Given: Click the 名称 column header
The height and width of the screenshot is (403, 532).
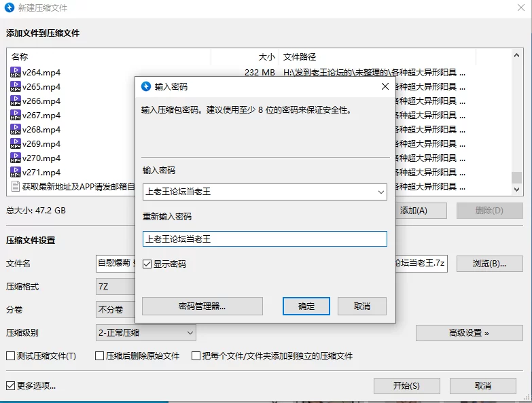Looking at the screenshot, I should pyautogui.click(x=109, y=56).
